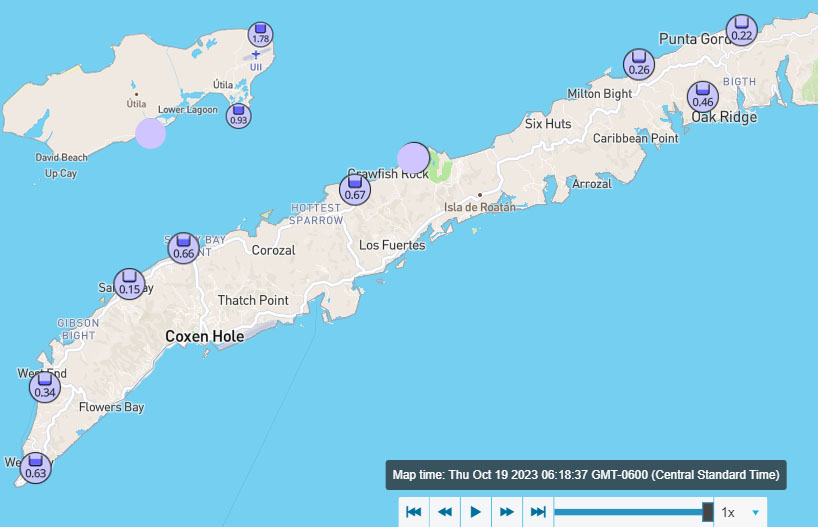The image size is (818, 527).
Task: Open the 0.67 marker at Crawfish Rock
Action: (354, 189)
